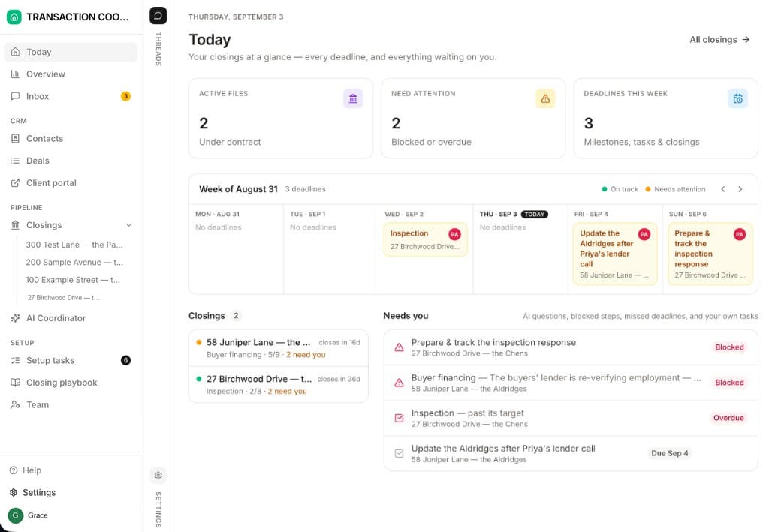Click the All closings link
769x532 pixels.
pyautogui.click(x=719, y=39)
